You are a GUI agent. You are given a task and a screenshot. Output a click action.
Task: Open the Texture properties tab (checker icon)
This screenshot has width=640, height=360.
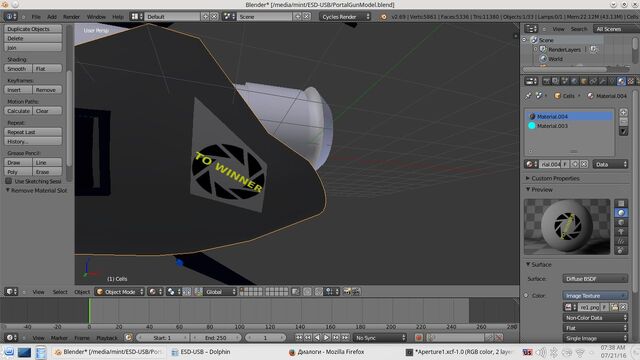point(631,81)
